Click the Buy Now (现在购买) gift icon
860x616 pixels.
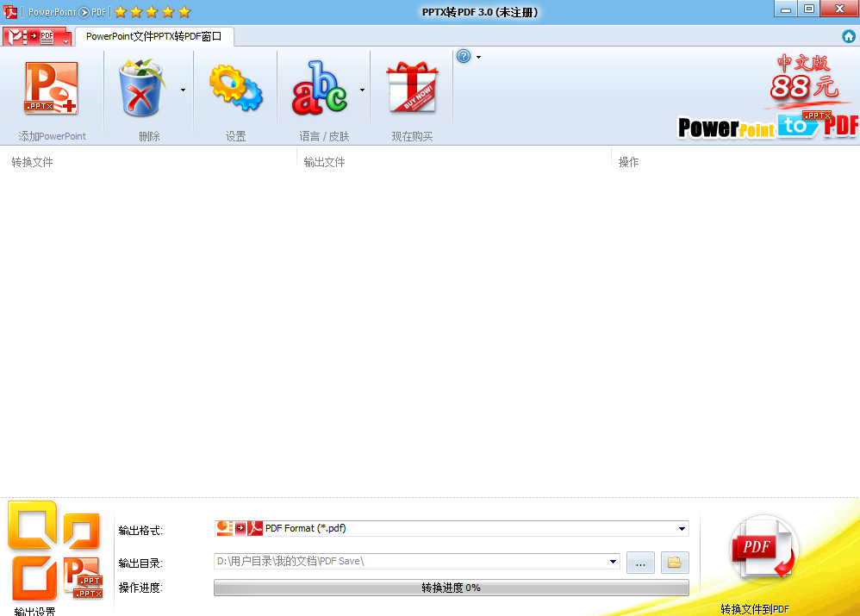(413, 88)
